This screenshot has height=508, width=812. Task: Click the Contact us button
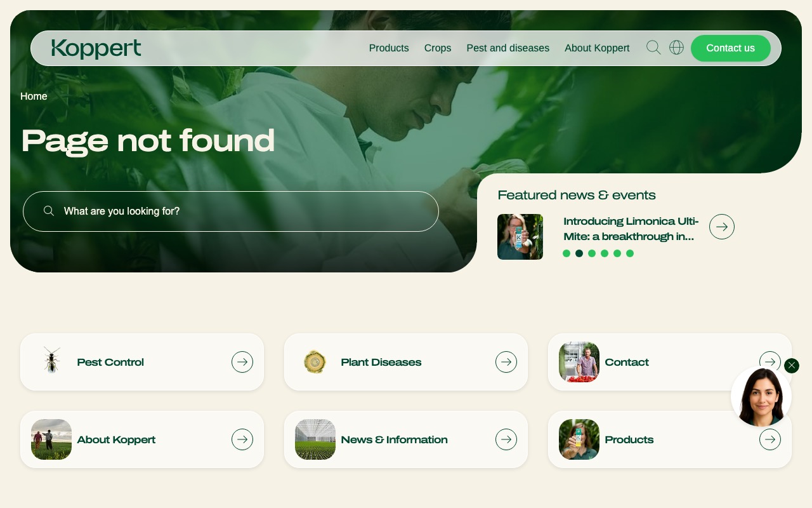point(731,48)
